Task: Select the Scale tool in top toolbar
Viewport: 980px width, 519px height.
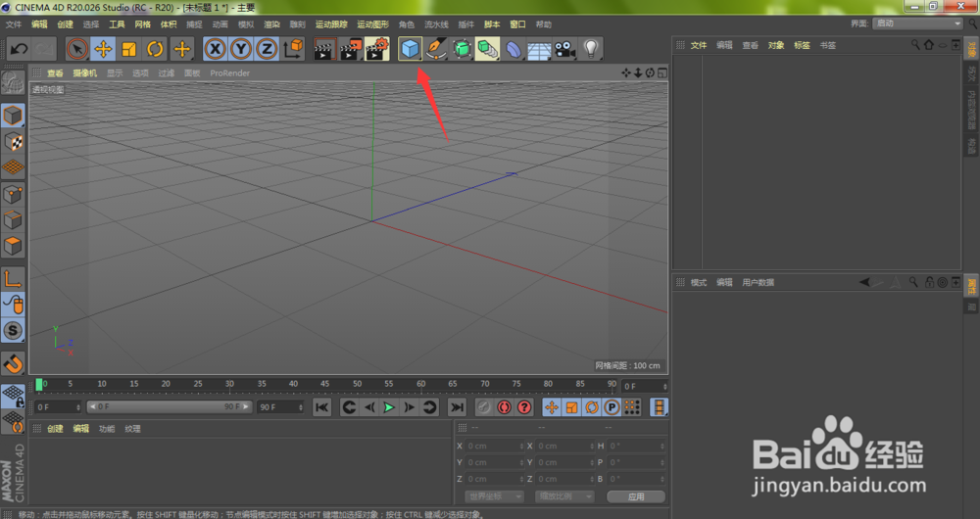Action: click(129, 49)
